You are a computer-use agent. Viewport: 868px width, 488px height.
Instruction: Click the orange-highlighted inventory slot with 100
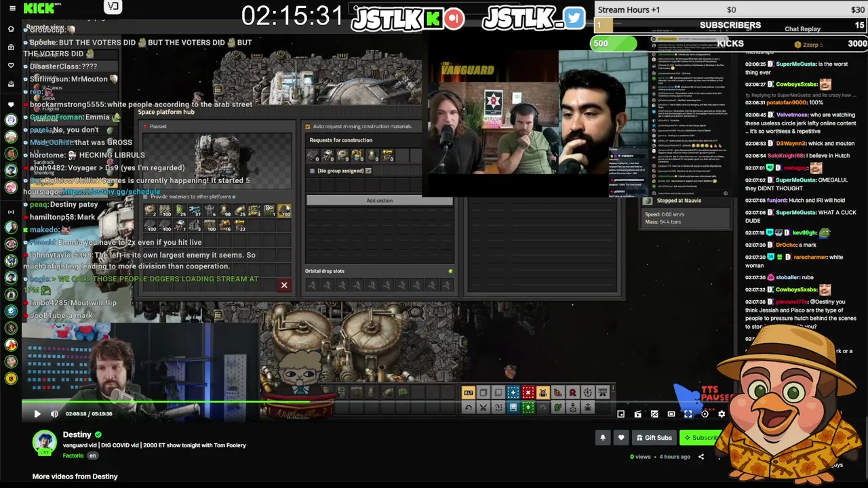[284, 211]
